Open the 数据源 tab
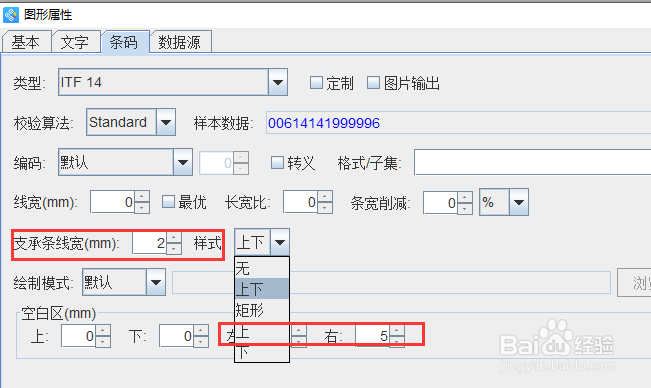 click(x=180, y=42)
